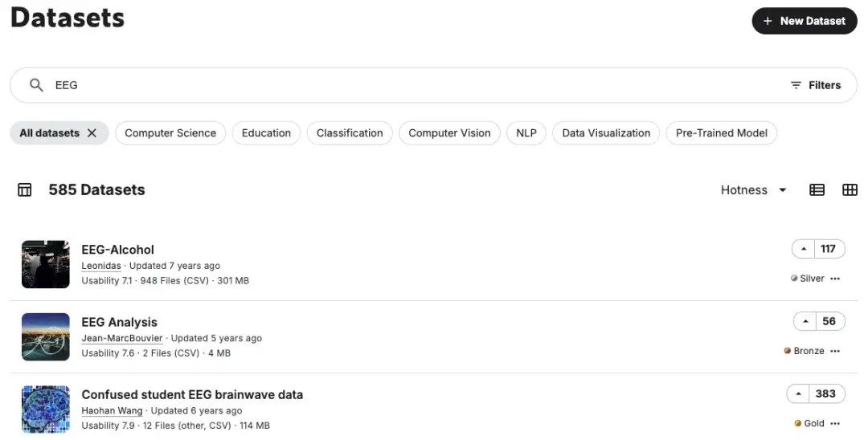Viewport: 868px width, 440px height.
Task: Upvote Confused student EEG brainwave data
Action: pyautogui.click(x=798, y=393)
